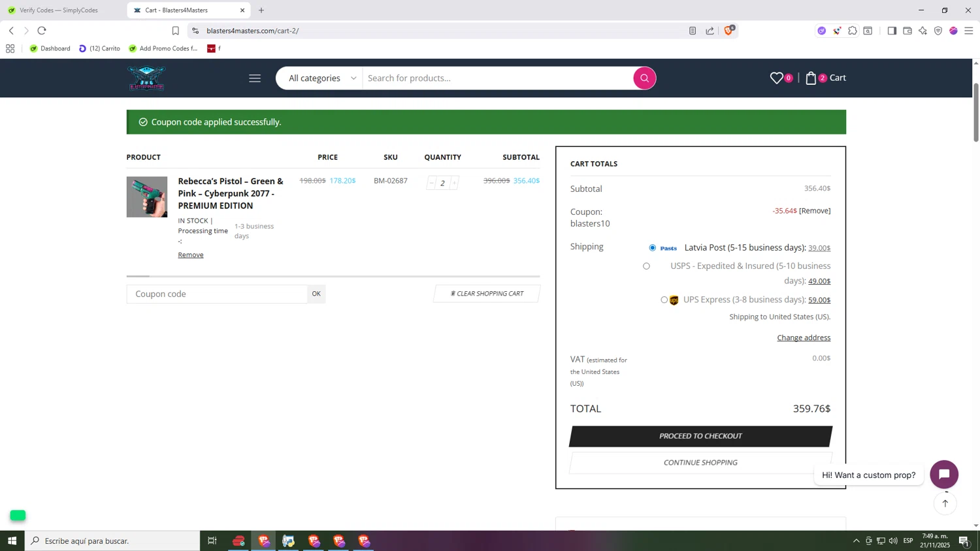Image resolution: width=980 pixels, height=551 pixels.
Task: Open the browser main menu
Action: (969, 31)
